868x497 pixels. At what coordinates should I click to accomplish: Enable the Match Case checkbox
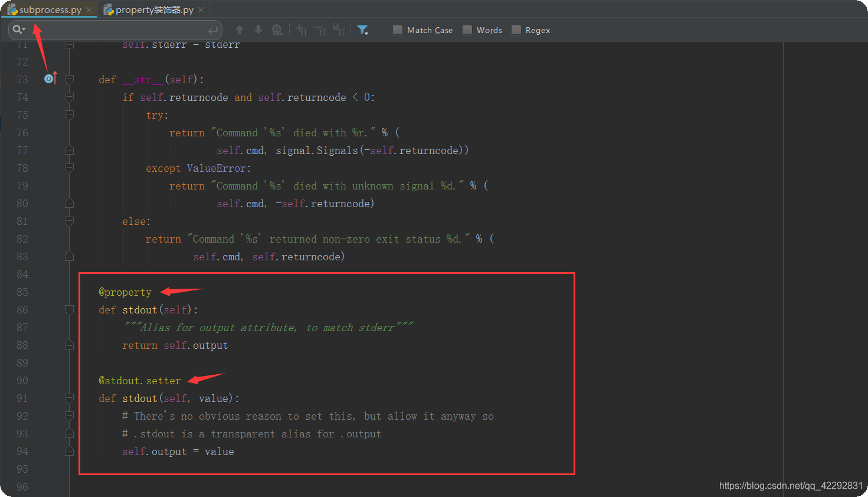(397, 30)
